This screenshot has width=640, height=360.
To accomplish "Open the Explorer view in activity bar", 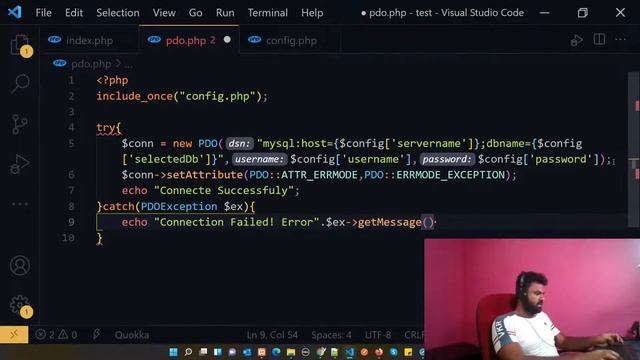I will (20, 44).
